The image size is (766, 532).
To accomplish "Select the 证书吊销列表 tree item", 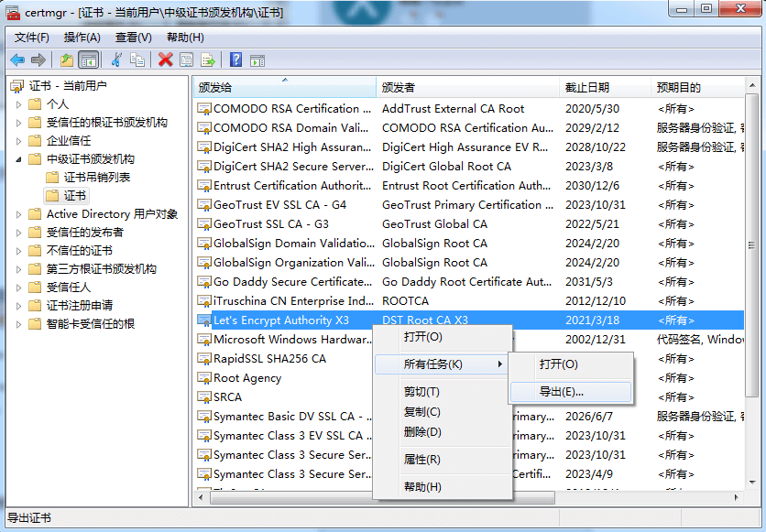I will click(x=97, y=177).
